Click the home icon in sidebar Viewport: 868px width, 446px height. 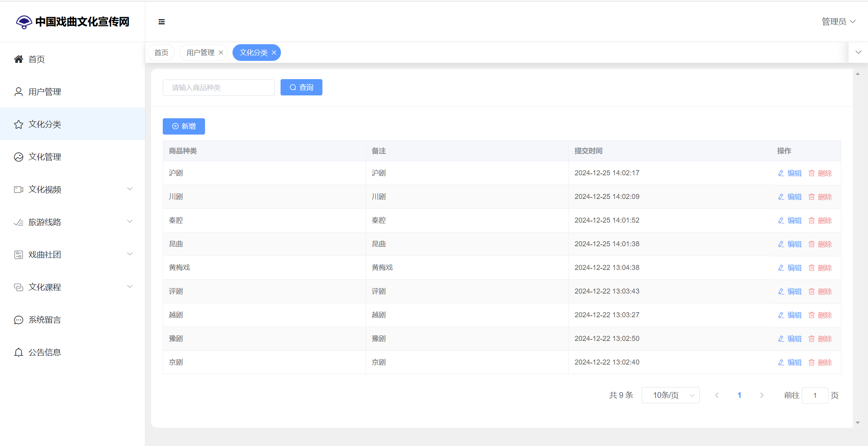(x=19, y=59)
